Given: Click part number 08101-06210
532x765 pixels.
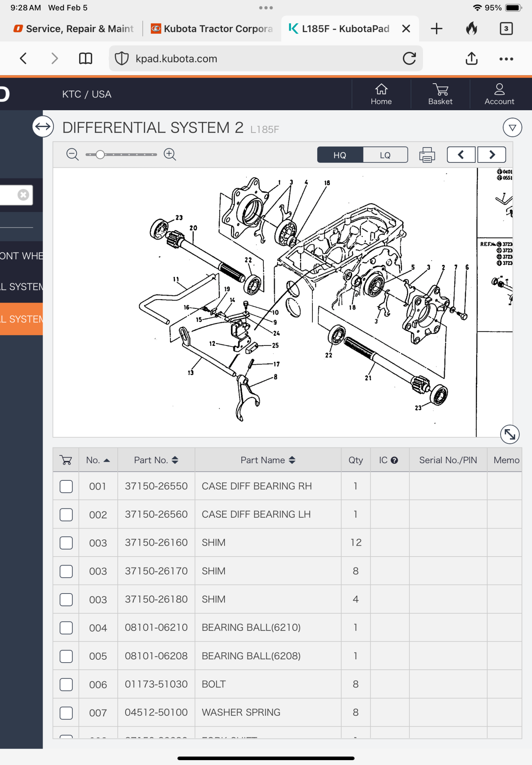Looking at the screenshot, I should [156, 627].
